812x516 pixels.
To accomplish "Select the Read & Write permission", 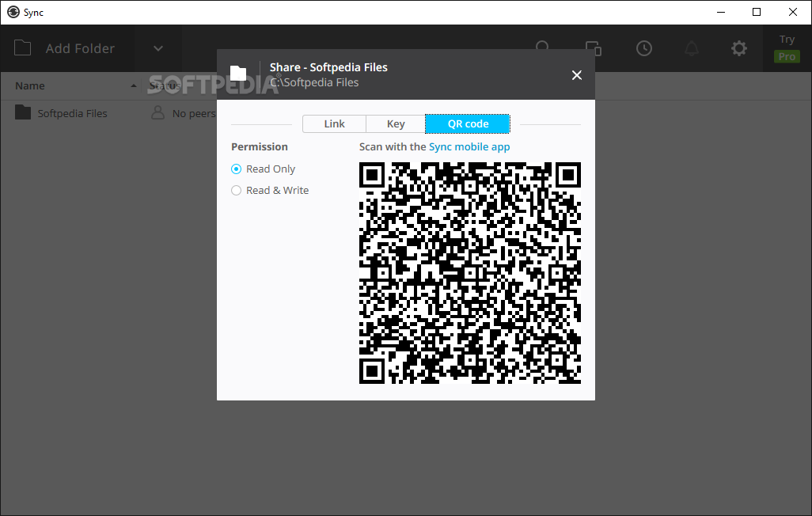I will coord(270,190).
